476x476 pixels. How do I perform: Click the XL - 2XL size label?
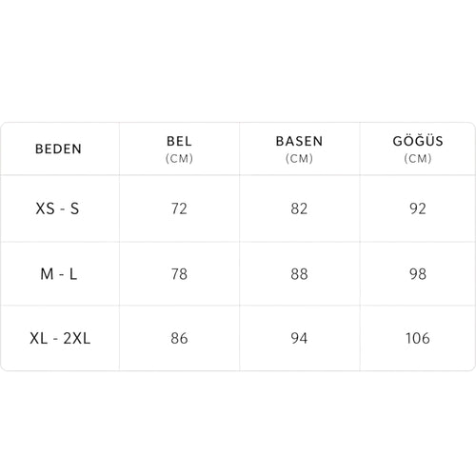tap(60, 338)
